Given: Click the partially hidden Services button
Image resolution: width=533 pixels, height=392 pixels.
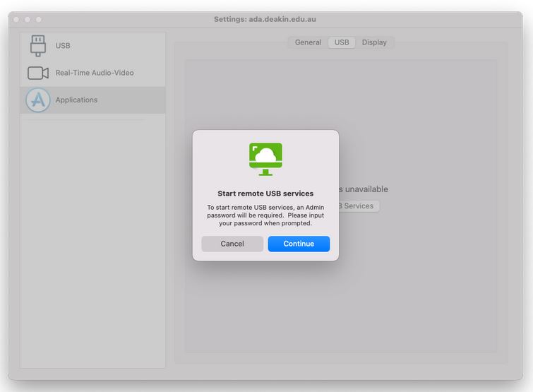Looking at the screenshot, I should tap(359, 206).
